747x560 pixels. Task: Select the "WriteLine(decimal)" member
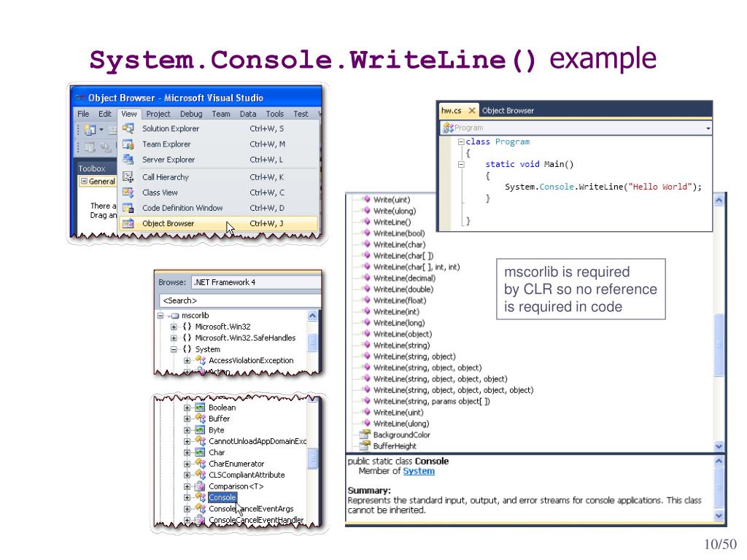(404, 278)
